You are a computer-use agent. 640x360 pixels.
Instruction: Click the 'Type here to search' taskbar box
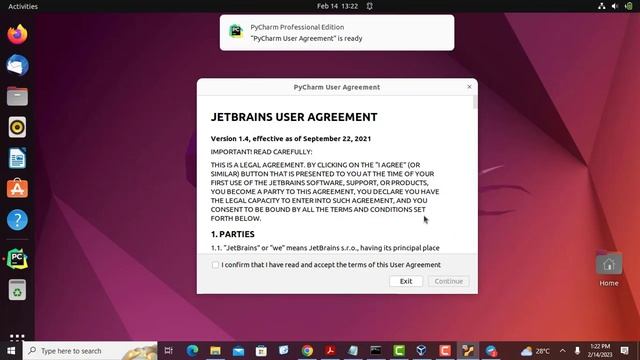pyautogui.click(x=90, y=351)
